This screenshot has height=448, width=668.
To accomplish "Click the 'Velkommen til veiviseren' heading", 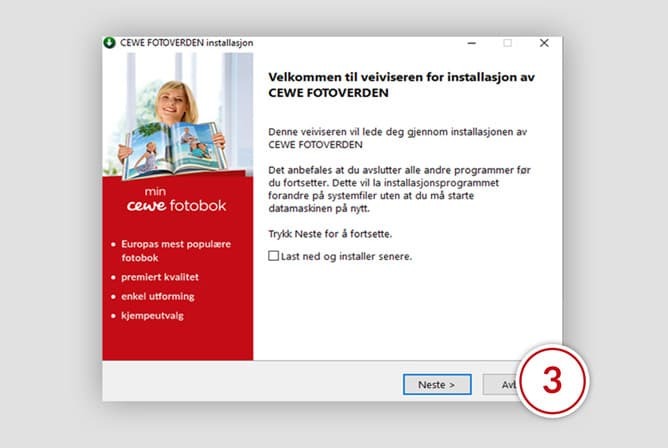I will coord(401,85).
